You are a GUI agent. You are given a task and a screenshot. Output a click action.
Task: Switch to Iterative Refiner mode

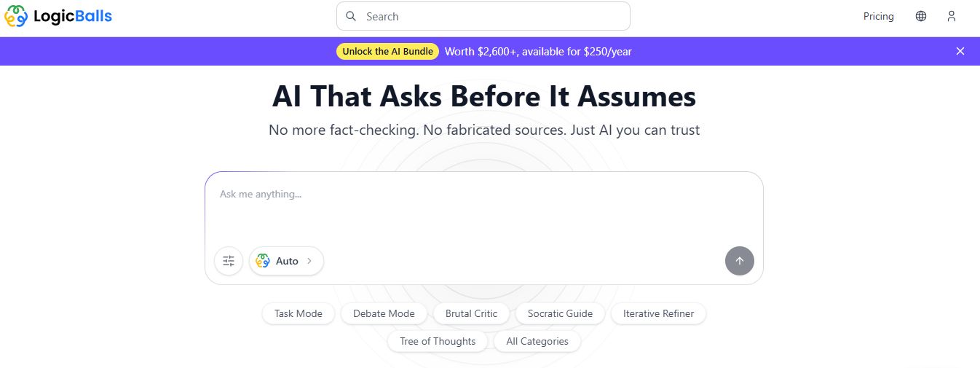[x=658, y=313]
